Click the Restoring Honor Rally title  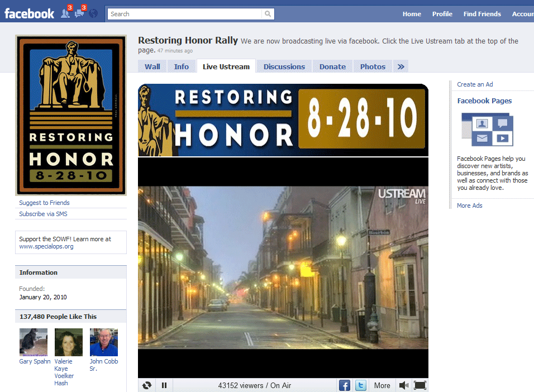[188, 40]
